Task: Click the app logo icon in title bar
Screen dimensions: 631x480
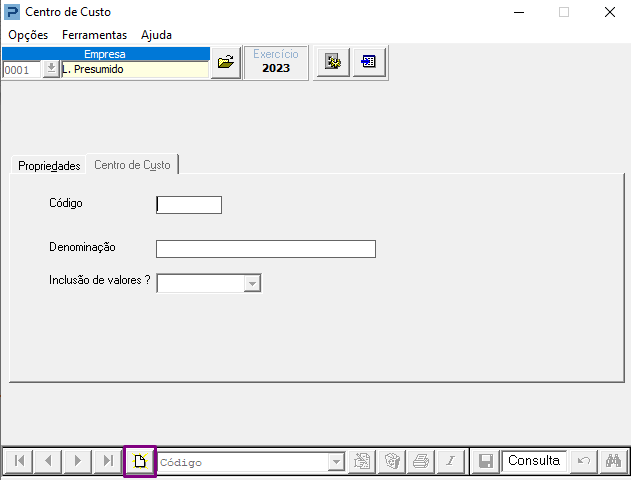Action: (x=12, y=12)
